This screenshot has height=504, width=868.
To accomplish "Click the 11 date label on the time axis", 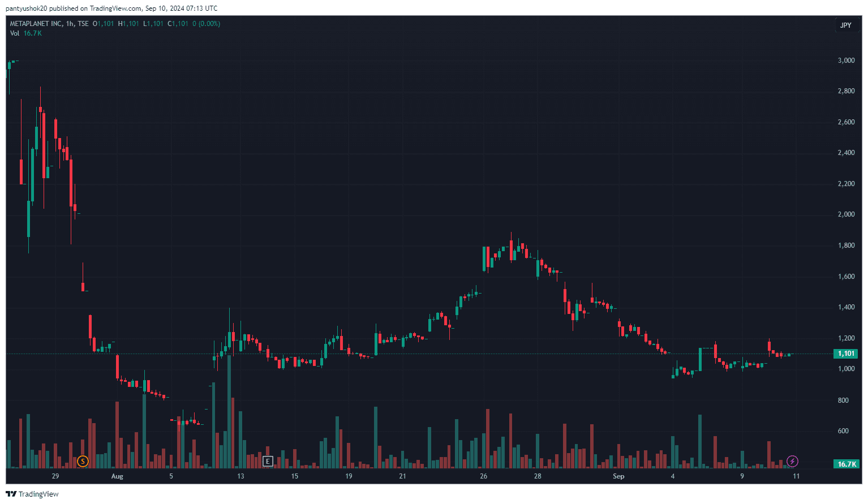I will click(796, 476).
